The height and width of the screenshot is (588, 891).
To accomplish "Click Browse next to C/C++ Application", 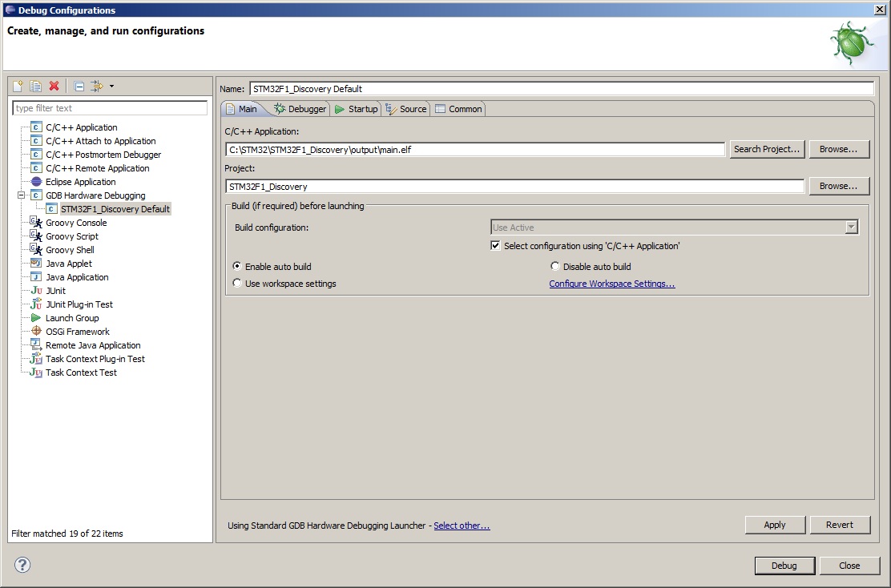I will coord(839,150).
